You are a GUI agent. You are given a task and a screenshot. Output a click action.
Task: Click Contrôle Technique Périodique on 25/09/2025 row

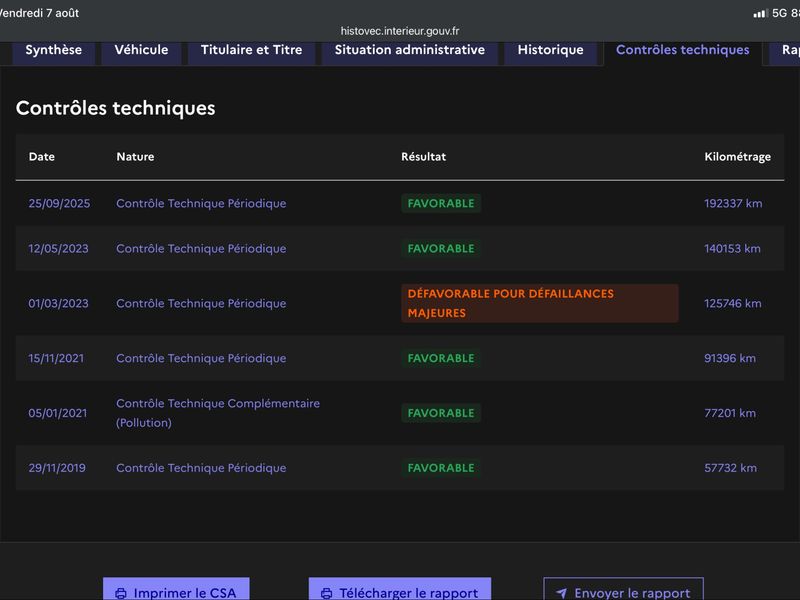coord(201,204)
